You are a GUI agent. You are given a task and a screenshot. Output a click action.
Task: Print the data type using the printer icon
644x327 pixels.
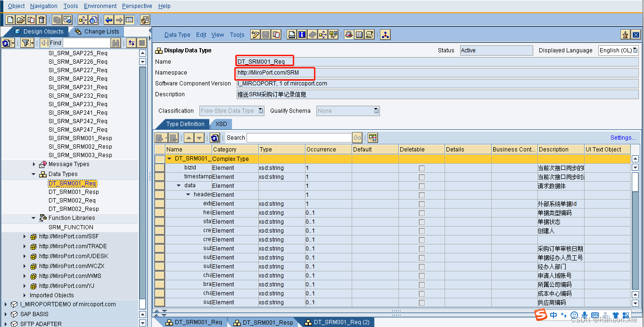point(292,34)
